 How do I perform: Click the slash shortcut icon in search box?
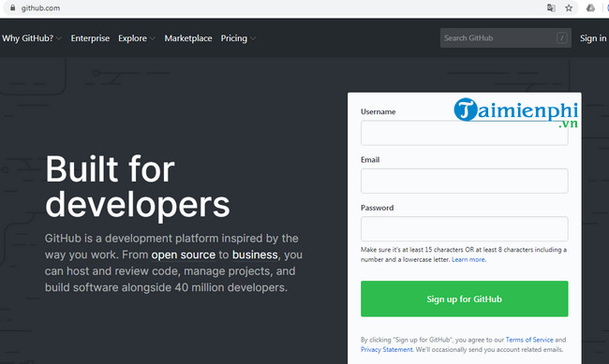561,38
